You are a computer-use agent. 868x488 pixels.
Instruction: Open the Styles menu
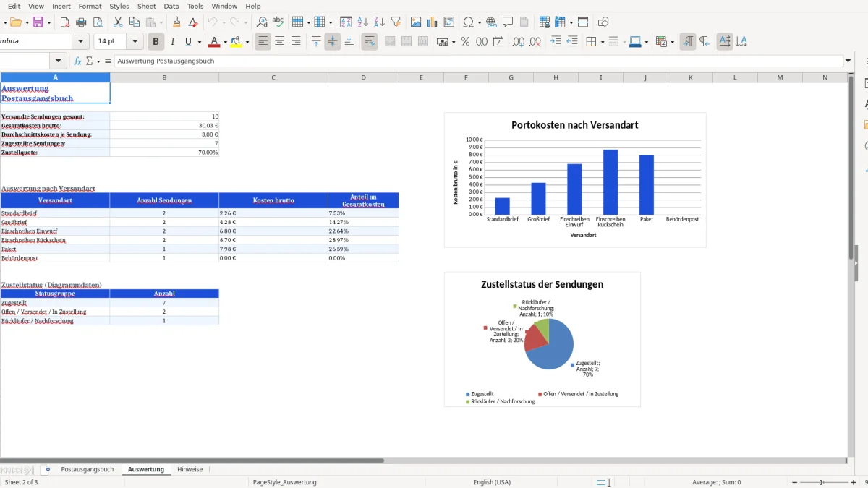tap(119, 6)
